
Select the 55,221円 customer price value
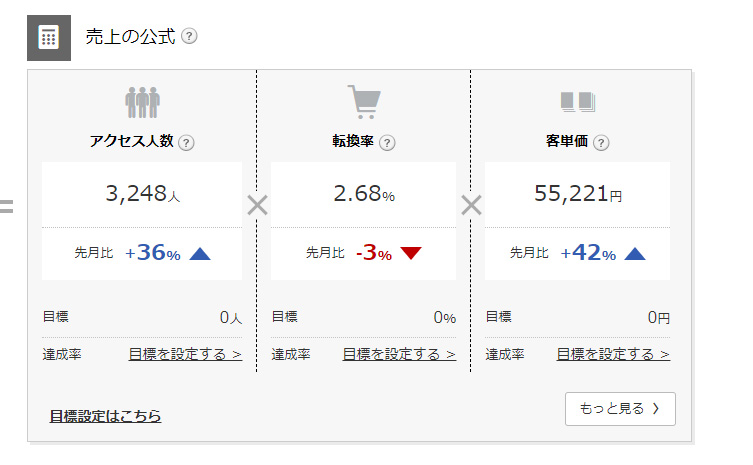coord(578,194)
